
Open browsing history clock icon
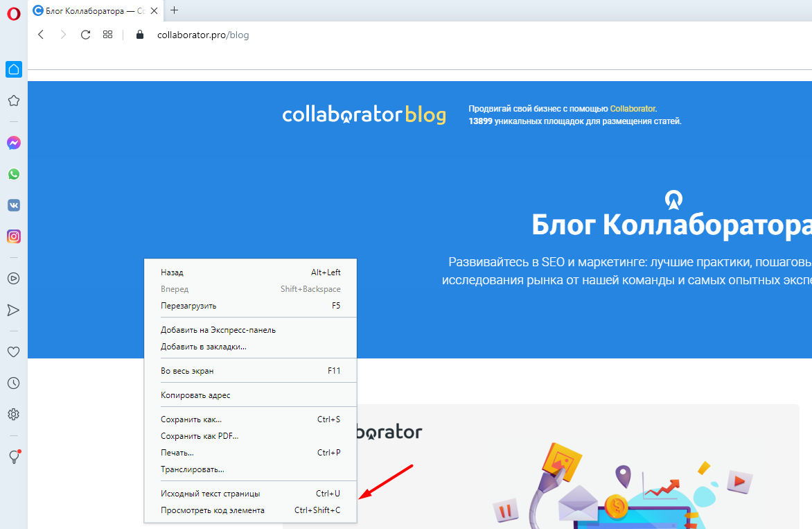coord(13,383)
